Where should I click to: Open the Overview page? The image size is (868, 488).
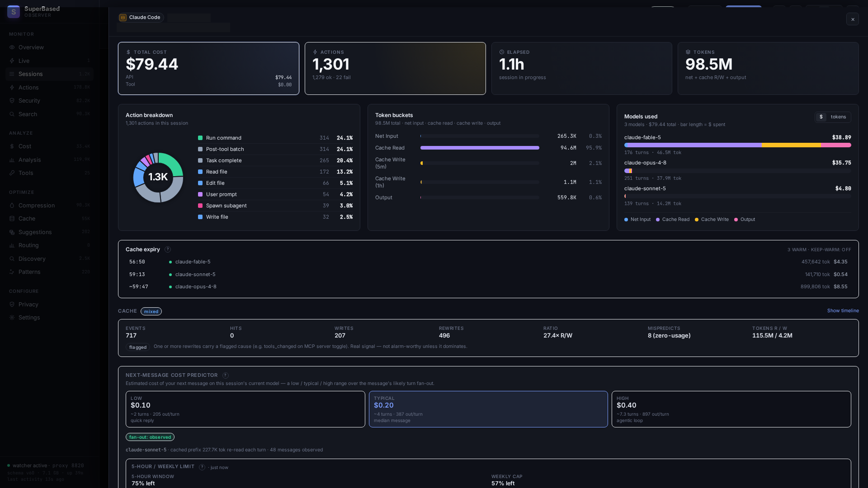pyautogui.click(x=50, y=47)
